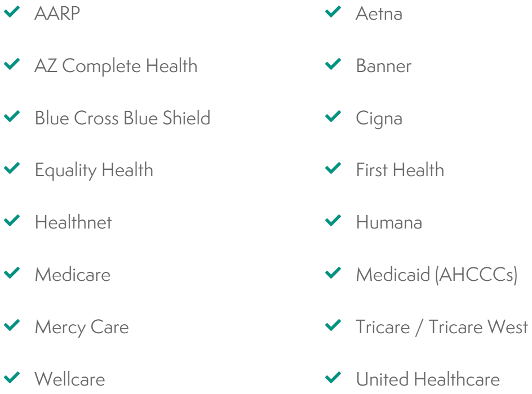This screenshot has height=394, width=532.
Task: Click the Mercy Care label
Action: click(x=82, y=328)
